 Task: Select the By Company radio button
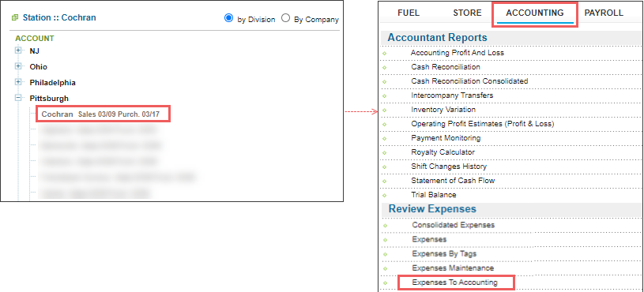pos(286,18)
